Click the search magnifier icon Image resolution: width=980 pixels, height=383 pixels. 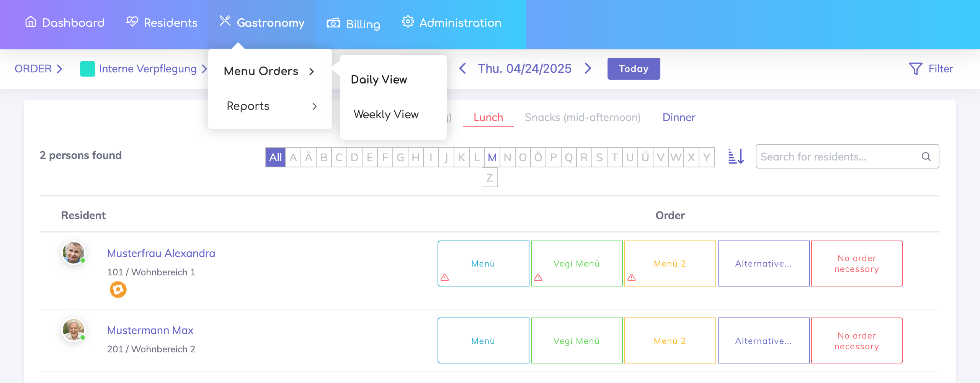click(x=926, y=157)
